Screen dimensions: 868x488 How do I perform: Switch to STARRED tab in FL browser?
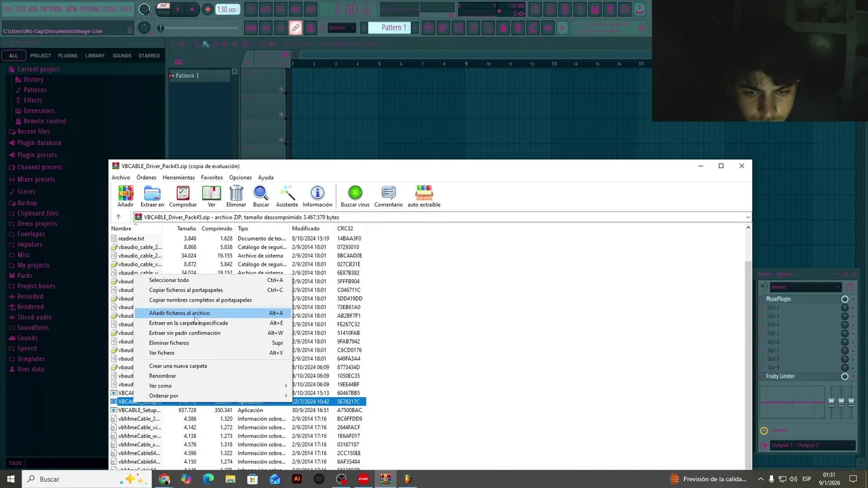(149, 56)
